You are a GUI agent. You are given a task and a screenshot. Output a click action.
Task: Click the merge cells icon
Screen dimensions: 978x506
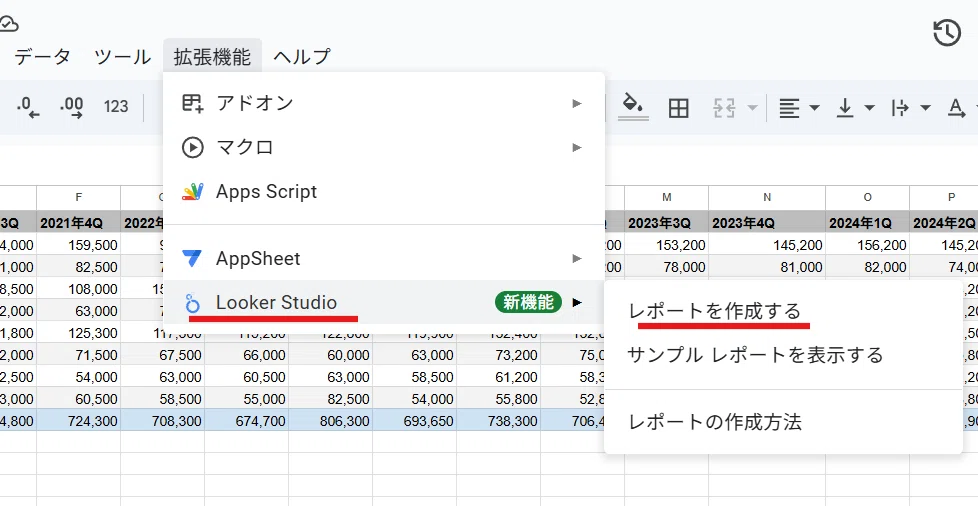click(724, 108)
